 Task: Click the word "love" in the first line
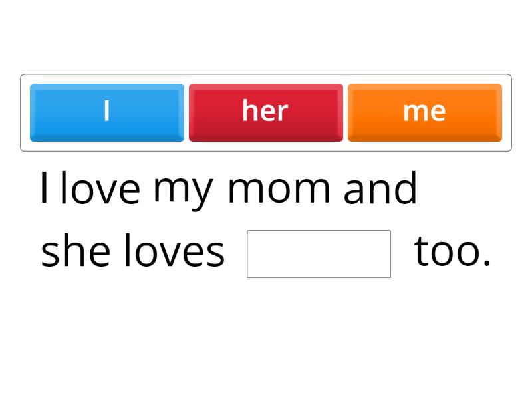point(99,188)
